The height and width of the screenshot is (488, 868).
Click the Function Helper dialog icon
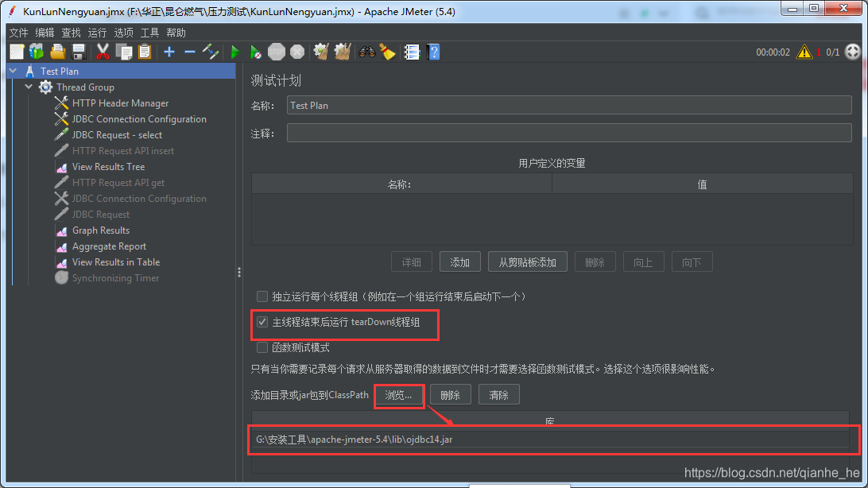click(x=412, y=52)
